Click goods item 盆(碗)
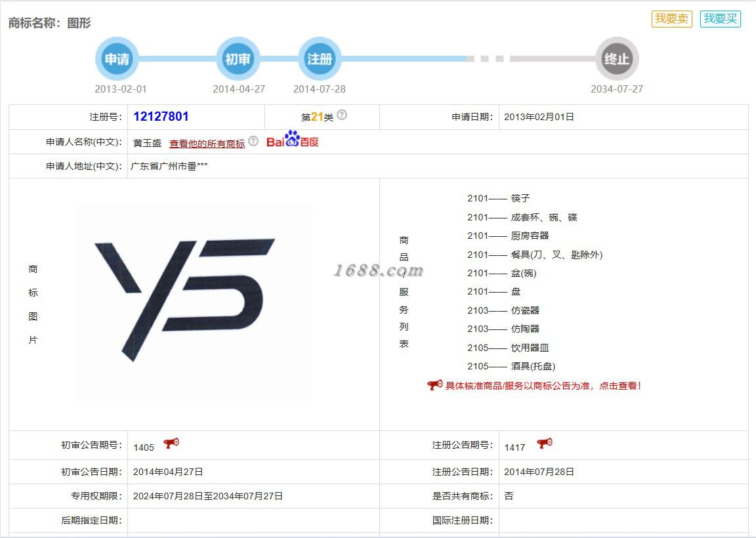 [524, 274]
